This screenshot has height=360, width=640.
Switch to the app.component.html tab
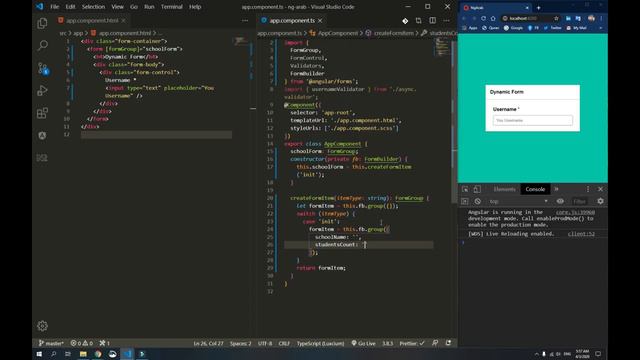coord(92,20)
